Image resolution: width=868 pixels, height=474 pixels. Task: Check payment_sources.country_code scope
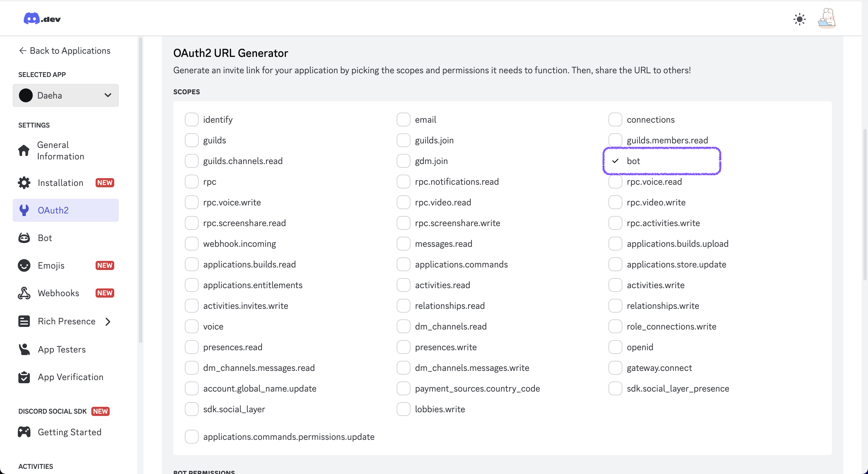403,388
